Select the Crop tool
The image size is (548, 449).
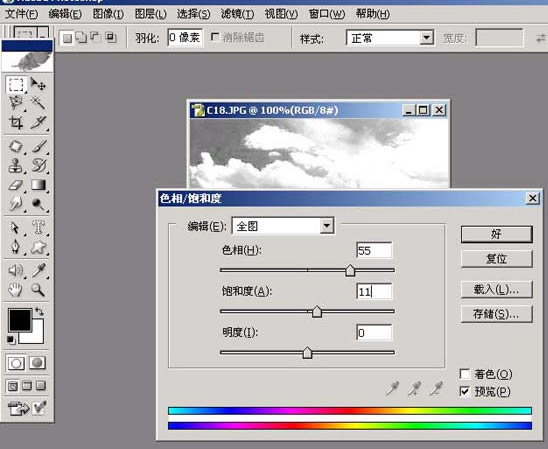16,122
